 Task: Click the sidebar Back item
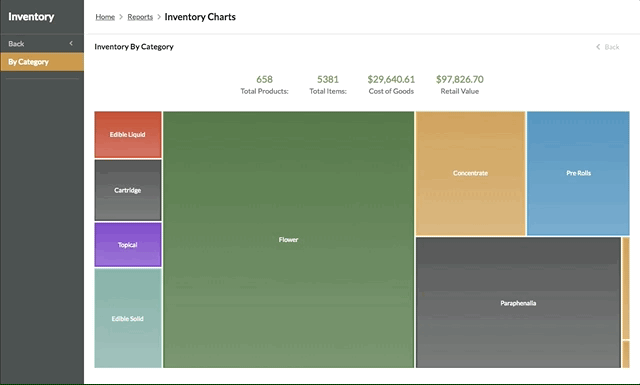click(x=42, y=44)
